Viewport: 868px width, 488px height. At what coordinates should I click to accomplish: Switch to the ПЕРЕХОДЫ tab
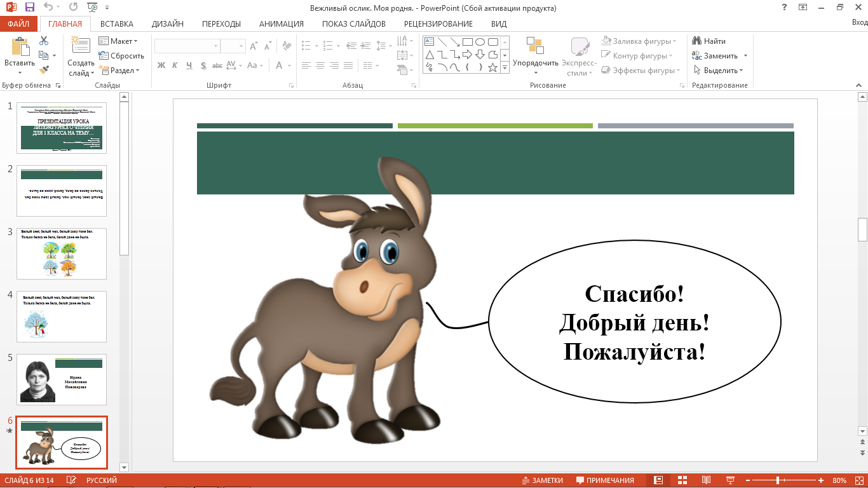point(221,24)
